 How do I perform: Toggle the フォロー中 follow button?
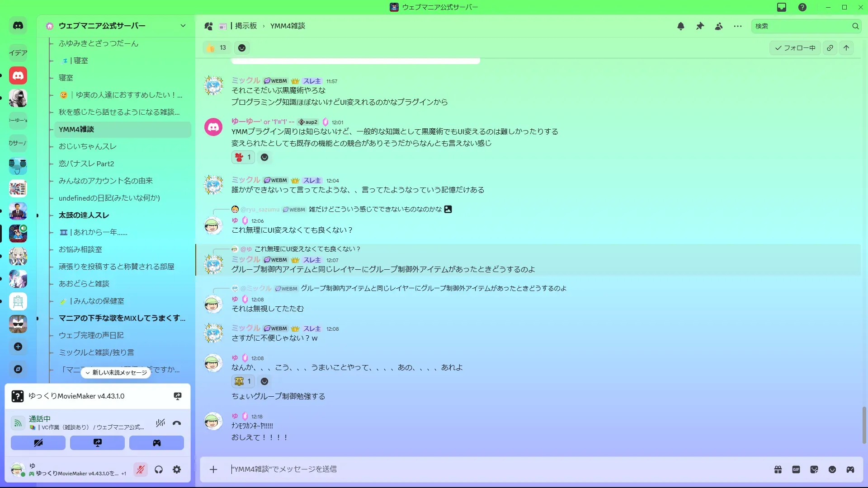[795, 48]
